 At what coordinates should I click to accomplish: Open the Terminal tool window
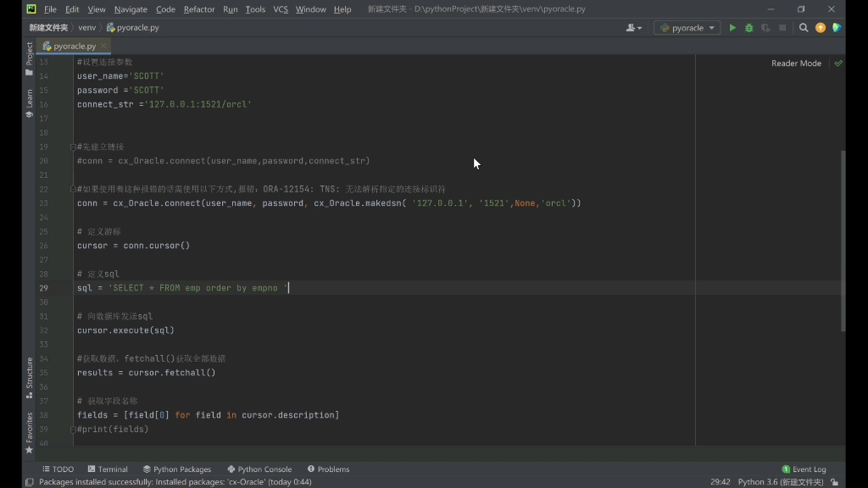(108, 469)
